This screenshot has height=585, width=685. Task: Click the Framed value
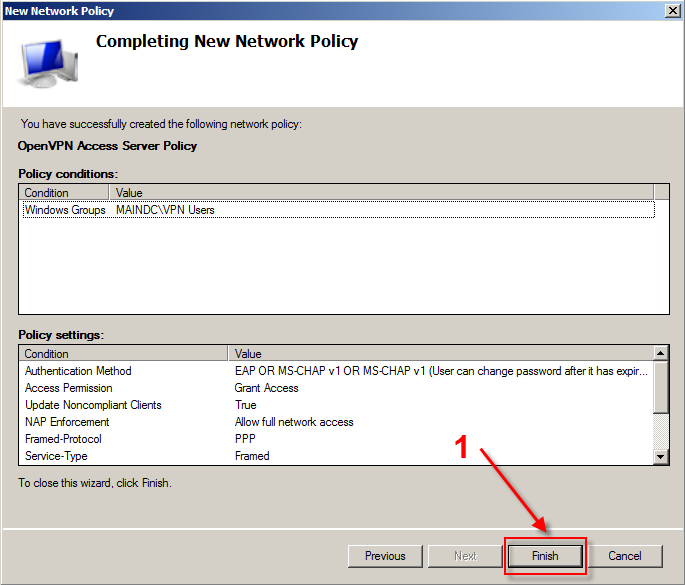point(252,456)
